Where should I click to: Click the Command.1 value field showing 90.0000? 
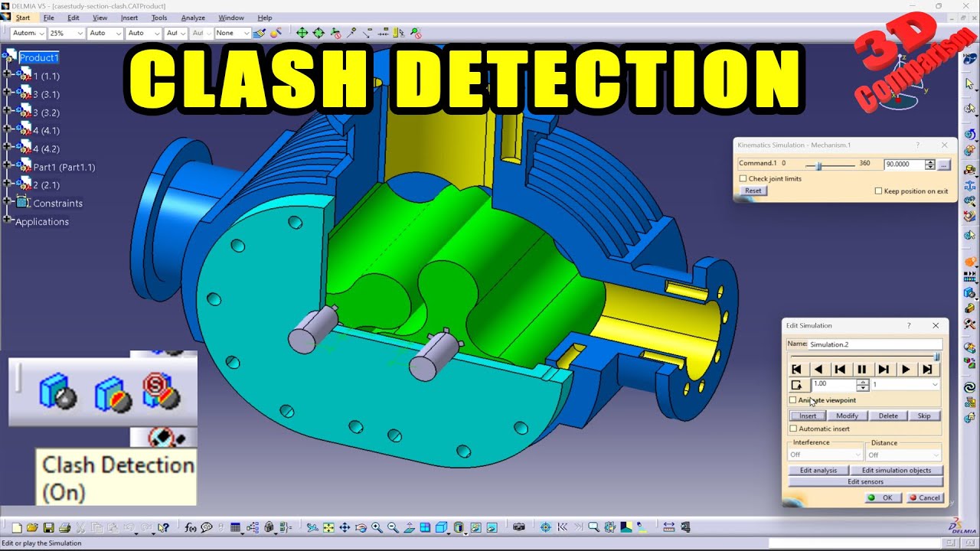tap(903, 165)
